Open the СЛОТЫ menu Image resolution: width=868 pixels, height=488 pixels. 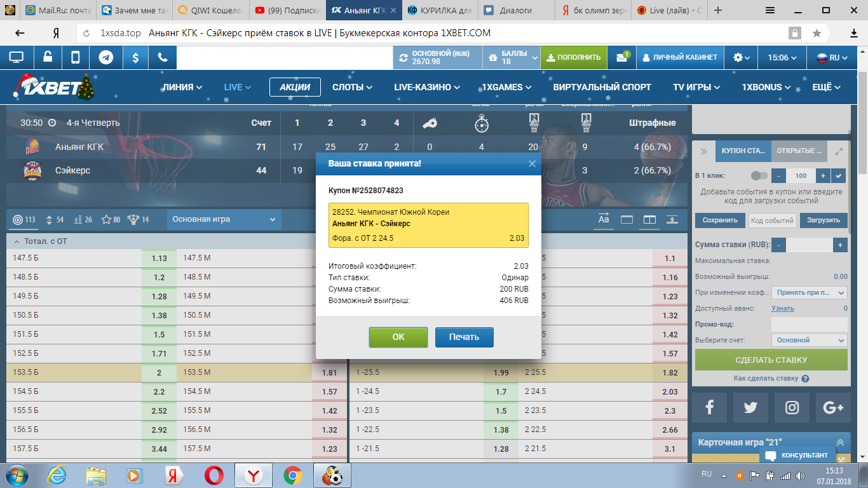[x=352, y=87]
